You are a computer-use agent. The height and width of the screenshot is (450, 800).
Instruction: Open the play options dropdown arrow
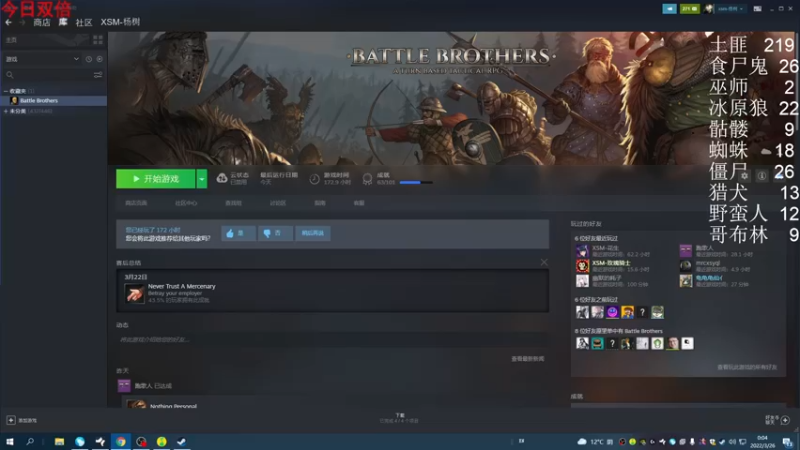point(202,179)
